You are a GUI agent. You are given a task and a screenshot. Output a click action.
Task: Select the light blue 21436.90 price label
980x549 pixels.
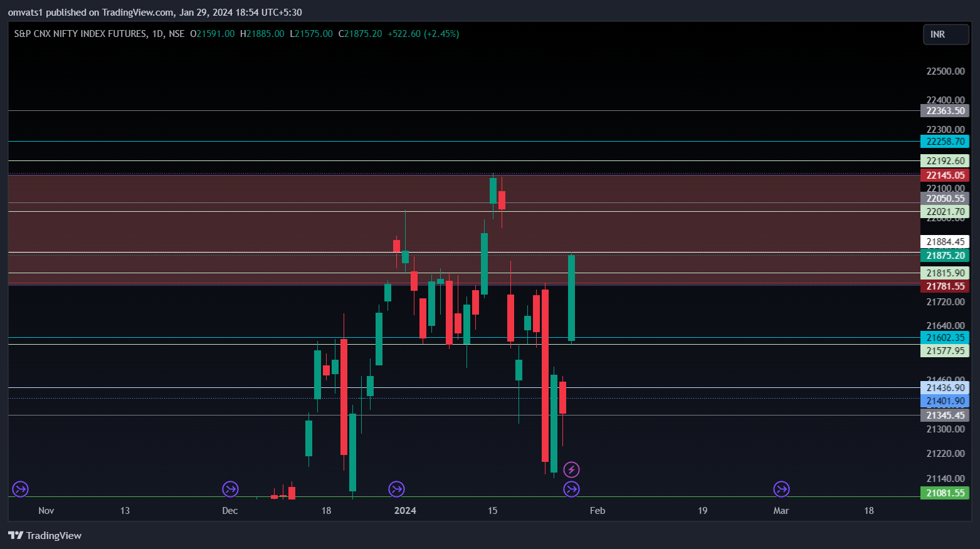[x=945, y=388]
